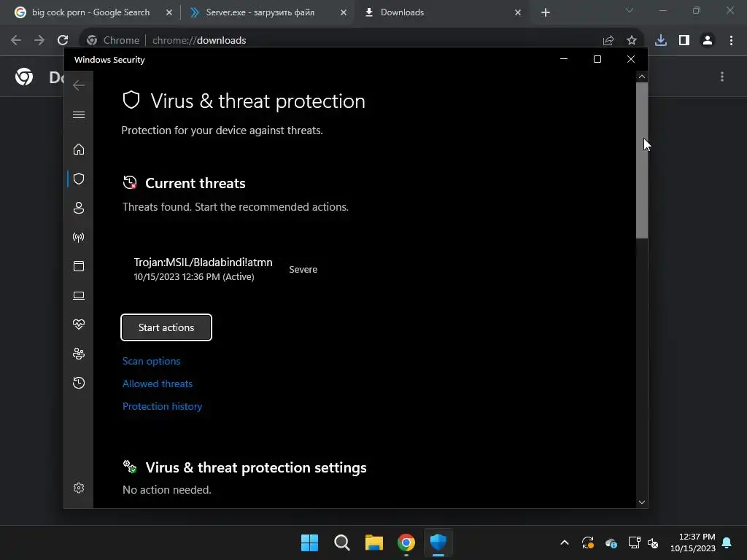Open App & browser control window icon

coord(79,266)
